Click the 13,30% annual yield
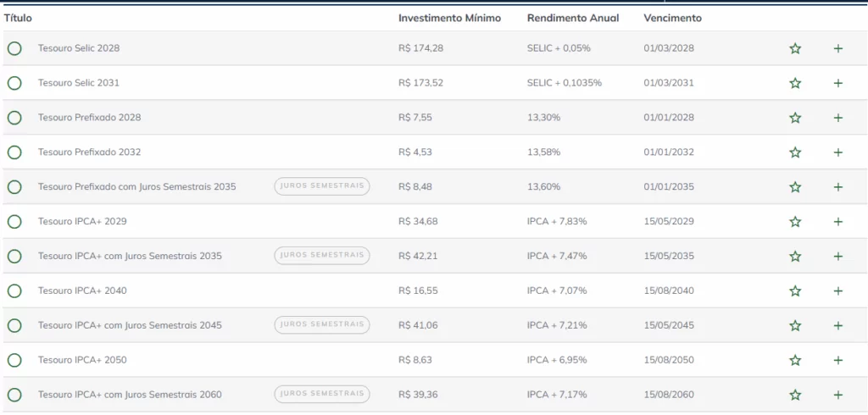The width and height of the screenshot is (868, 415). [x=543, y=118]
